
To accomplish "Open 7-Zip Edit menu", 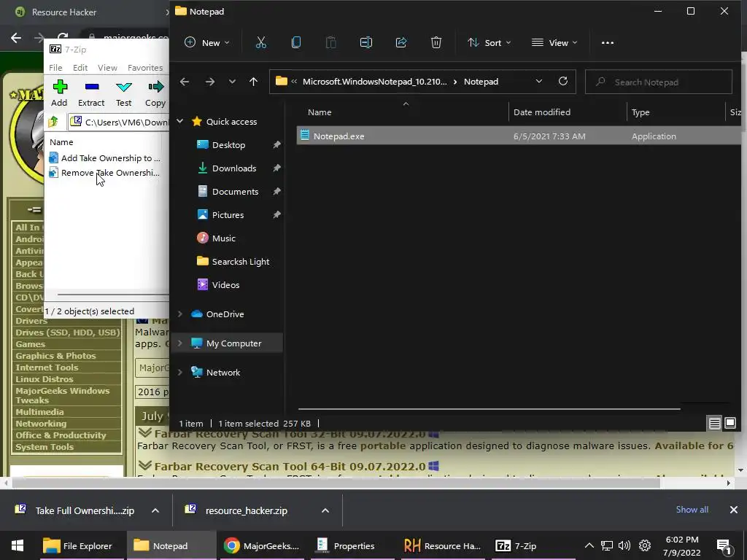I will click(80, 68).
